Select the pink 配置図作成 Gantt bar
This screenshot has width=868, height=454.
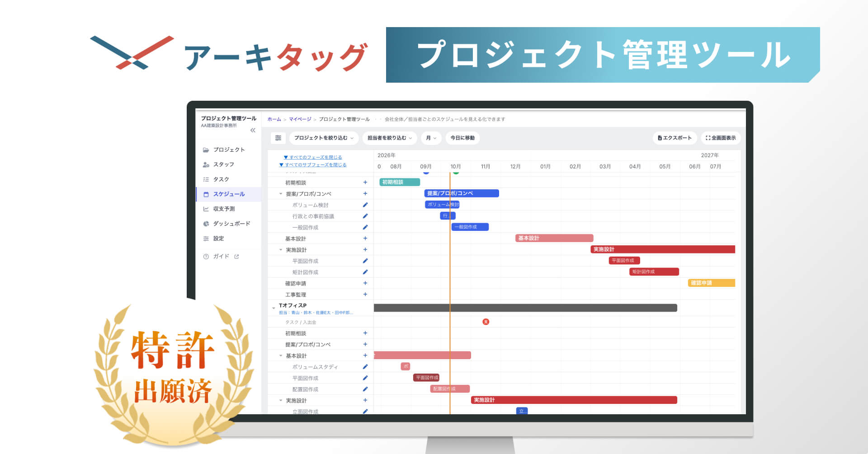[x=450, y=388]
